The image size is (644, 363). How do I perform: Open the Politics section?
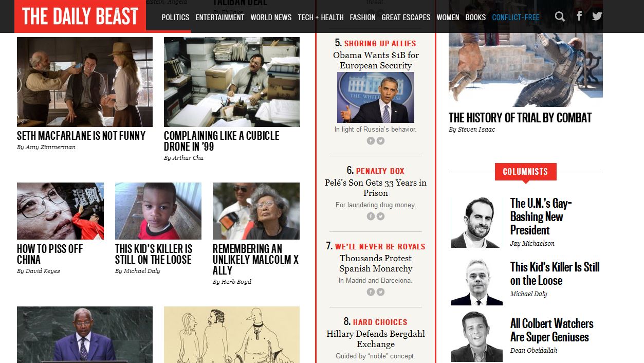click(x=175, y=17)
